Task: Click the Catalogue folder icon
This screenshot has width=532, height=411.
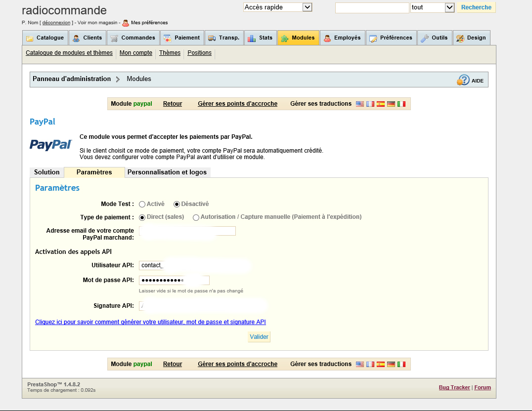Action: tap(30, 39)
